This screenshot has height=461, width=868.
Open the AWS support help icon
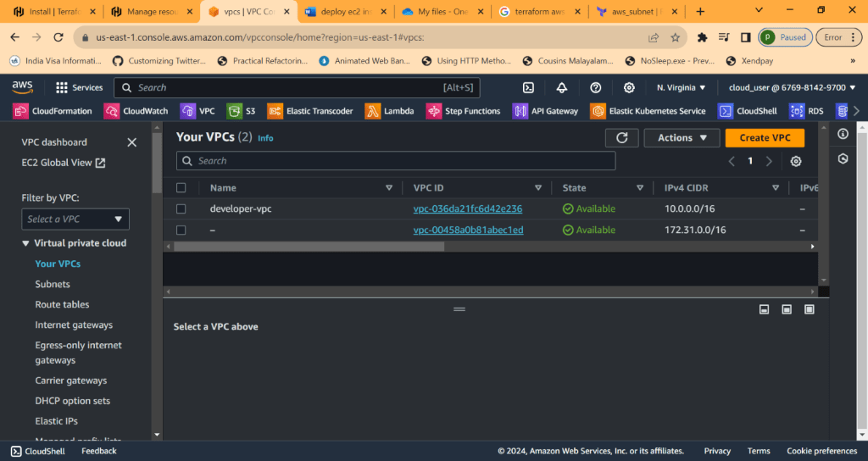[595, 87]
